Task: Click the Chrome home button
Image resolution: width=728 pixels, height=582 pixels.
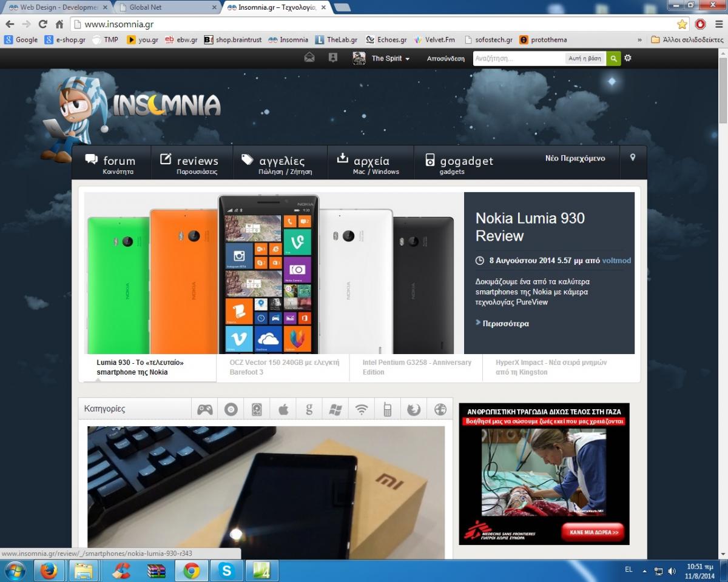Action: 59,24
